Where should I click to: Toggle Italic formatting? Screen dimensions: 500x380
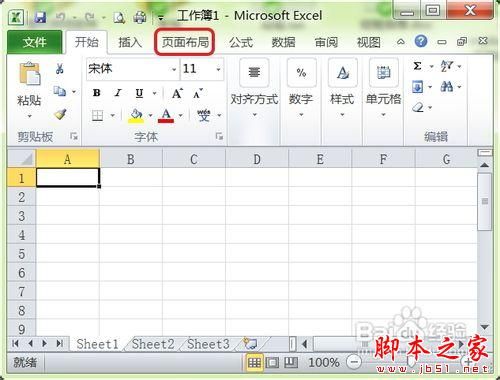tap(118, 93)
